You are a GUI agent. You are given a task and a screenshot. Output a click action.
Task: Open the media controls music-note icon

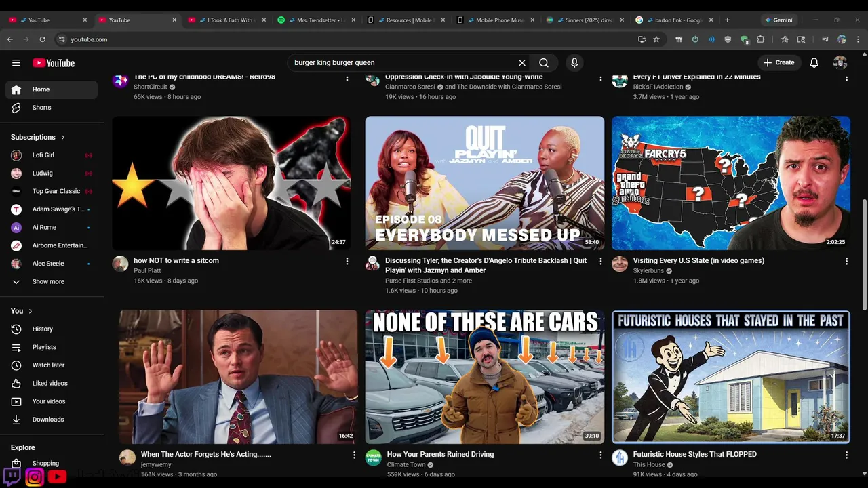[x=825, y=39]
